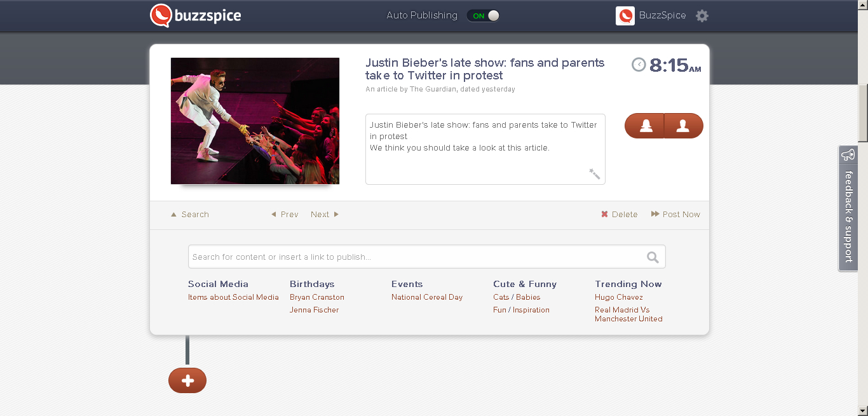Screen dimensions: 868x416
Task: Delete this scheduled post
Action: click(x=620, y=215)
